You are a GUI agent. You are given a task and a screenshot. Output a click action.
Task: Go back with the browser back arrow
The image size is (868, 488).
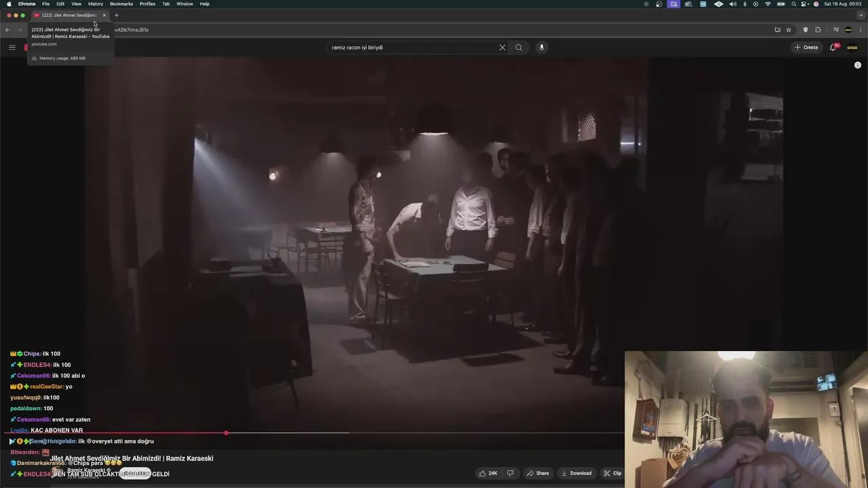pyautogui.click(x=7, y=30)
